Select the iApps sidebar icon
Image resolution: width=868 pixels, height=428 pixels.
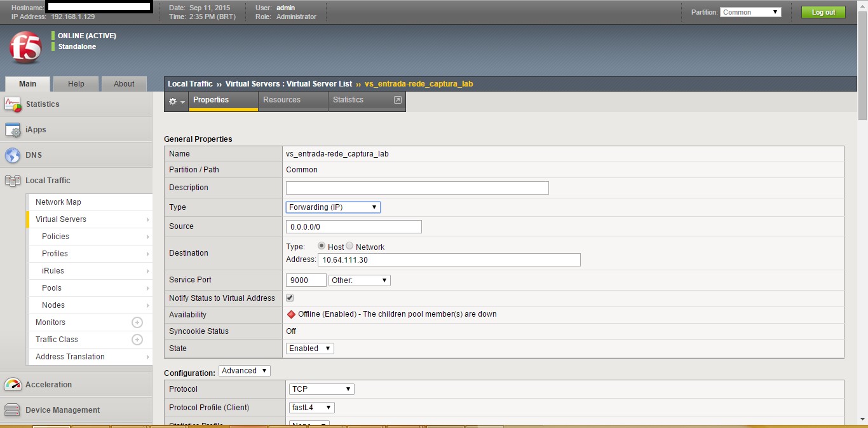tap(13, 130)
